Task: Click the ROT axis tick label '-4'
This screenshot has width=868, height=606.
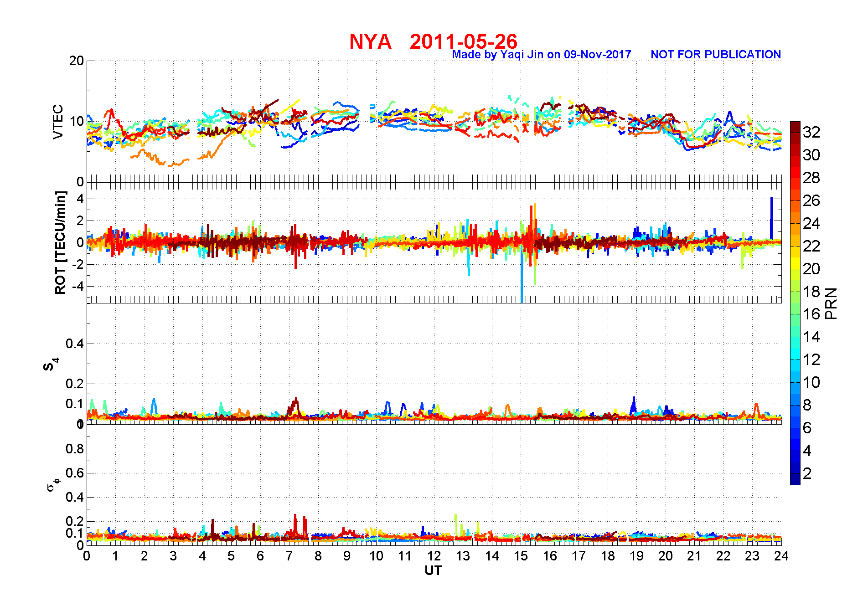Action: [78, 286]
